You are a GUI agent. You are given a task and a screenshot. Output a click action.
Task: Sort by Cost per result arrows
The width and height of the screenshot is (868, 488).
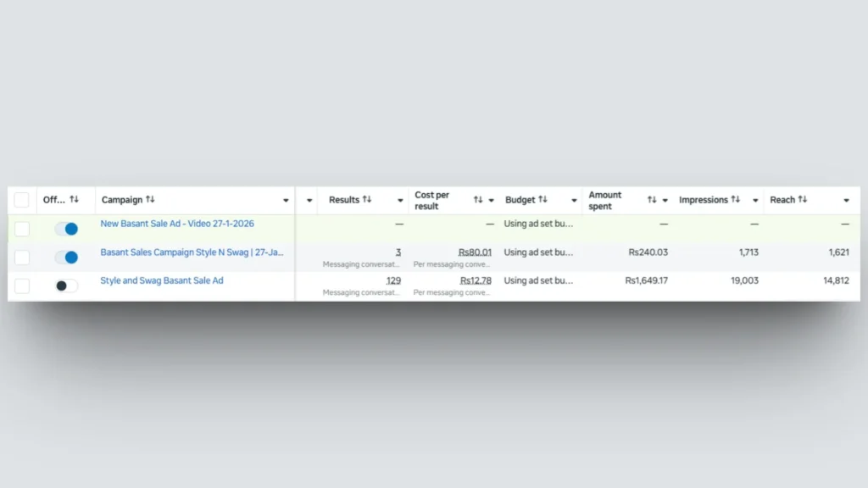coord(478,200)
